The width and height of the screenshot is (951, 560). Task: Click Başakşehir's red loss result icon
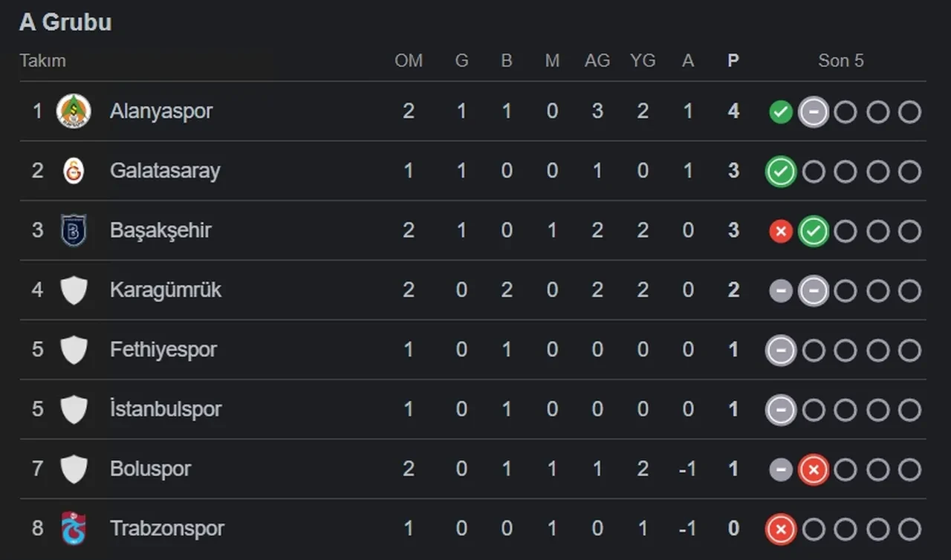780,232
